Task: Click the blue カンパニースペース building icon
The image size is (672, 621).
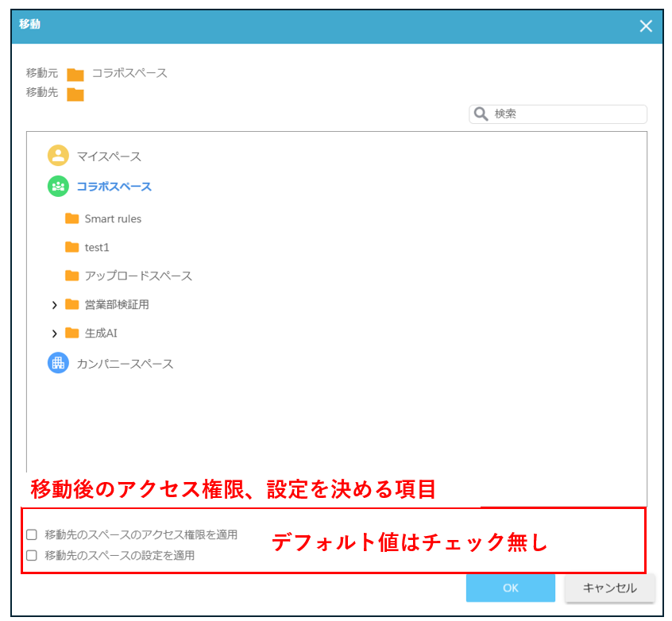Action: point(58,363)
